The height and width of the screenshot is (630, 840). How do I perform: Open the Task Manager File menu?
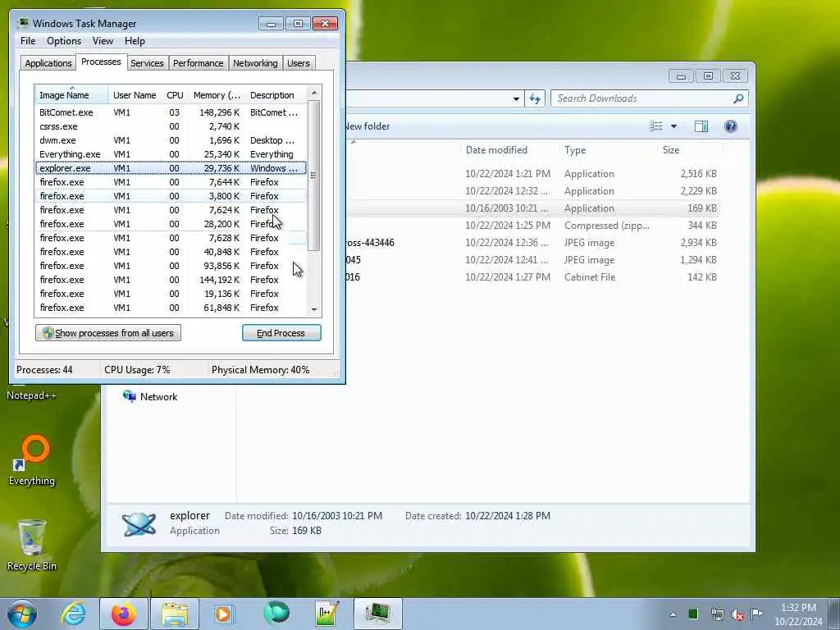tap(28, 41)
